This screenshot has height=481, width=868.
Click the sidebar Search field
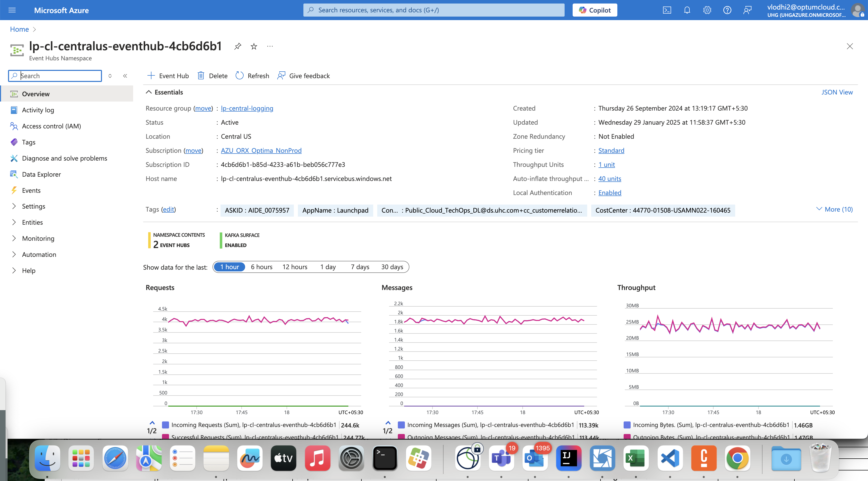point(55,76)
